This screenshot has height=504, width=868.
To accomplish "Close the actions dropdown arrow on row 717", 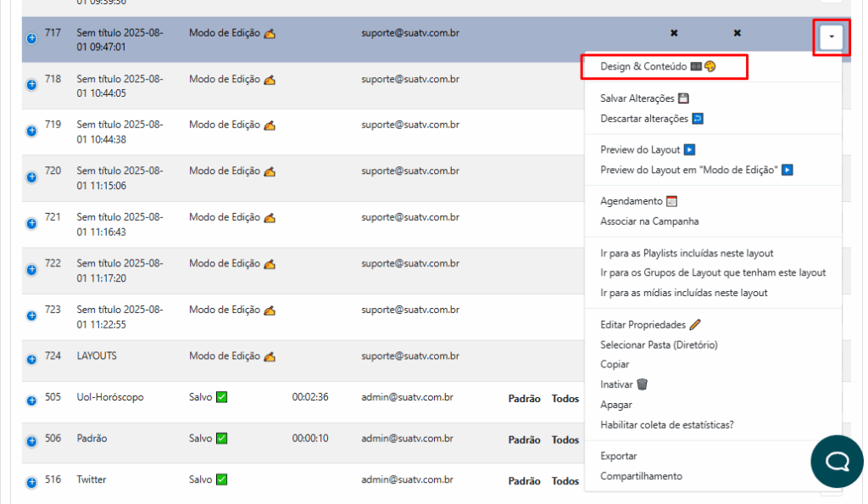I will [x=832, y=37].
